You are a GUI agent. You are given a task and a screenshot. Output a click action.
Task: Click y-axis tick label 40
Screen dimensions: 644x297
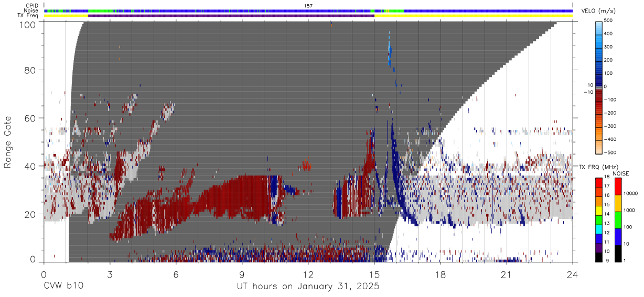(x=30, y=166)
